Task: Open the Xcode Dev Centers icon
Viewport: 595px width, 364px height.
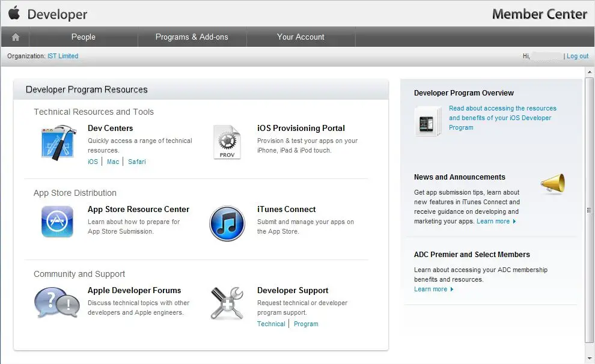Action: point(57,143)
